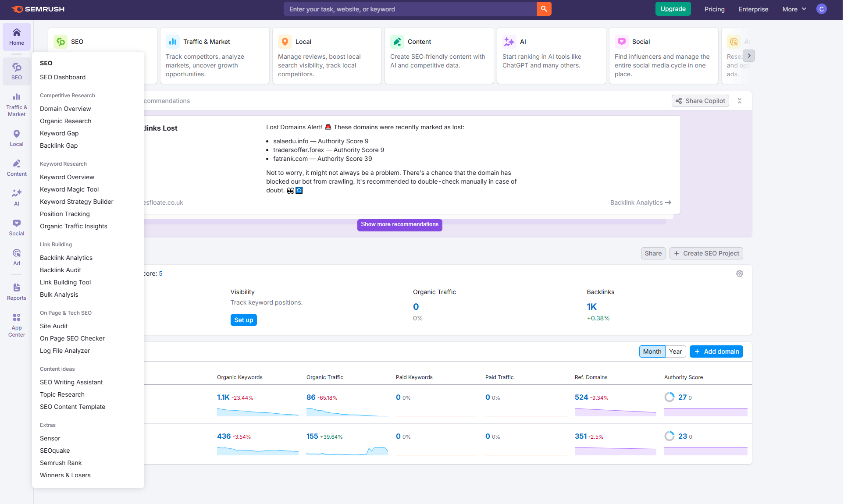Click the SEO card icon
The image size is (844, 504).
[x=61, y=42]
